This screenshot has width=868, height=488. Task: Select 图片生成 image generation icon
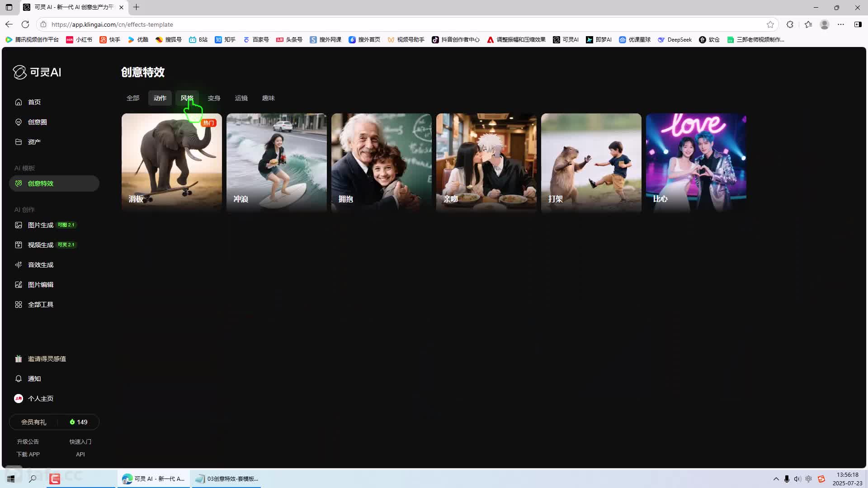[19, 225]
